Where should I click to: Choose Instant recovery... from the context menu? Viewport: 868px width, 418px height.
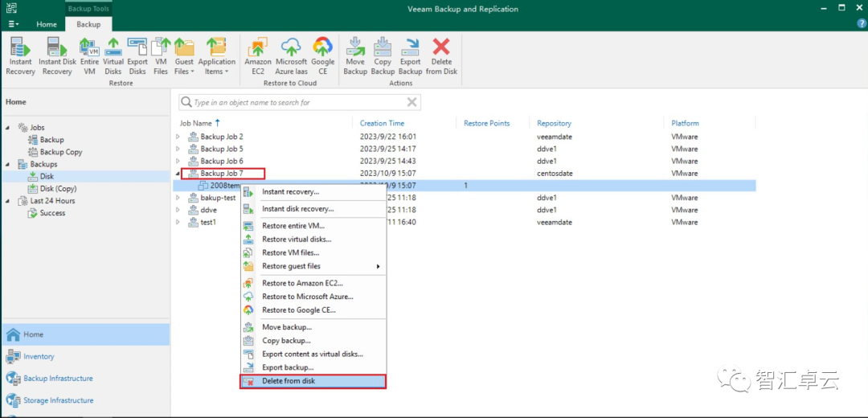pos(313,192)
